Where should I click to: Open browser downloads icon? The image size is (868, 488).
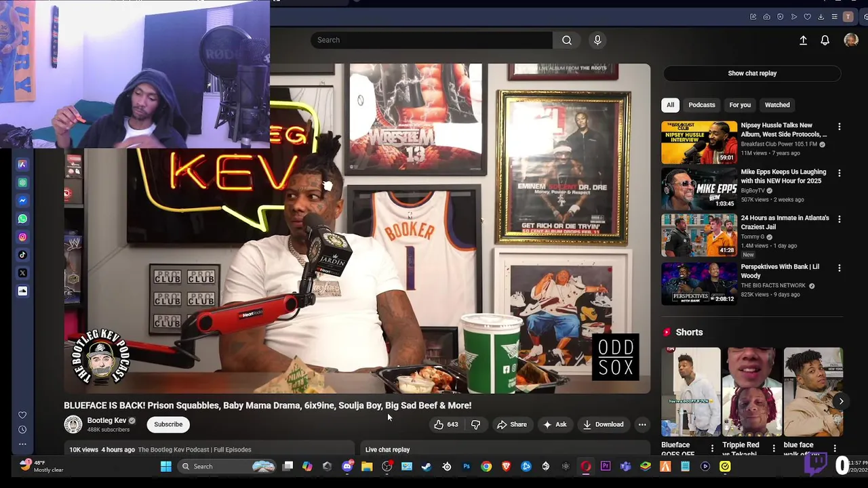click(x=821, y=17)
